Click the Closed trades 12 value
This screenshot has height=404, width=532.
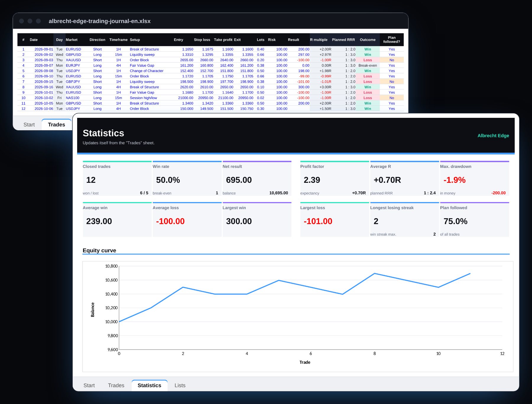coord(91,180)
